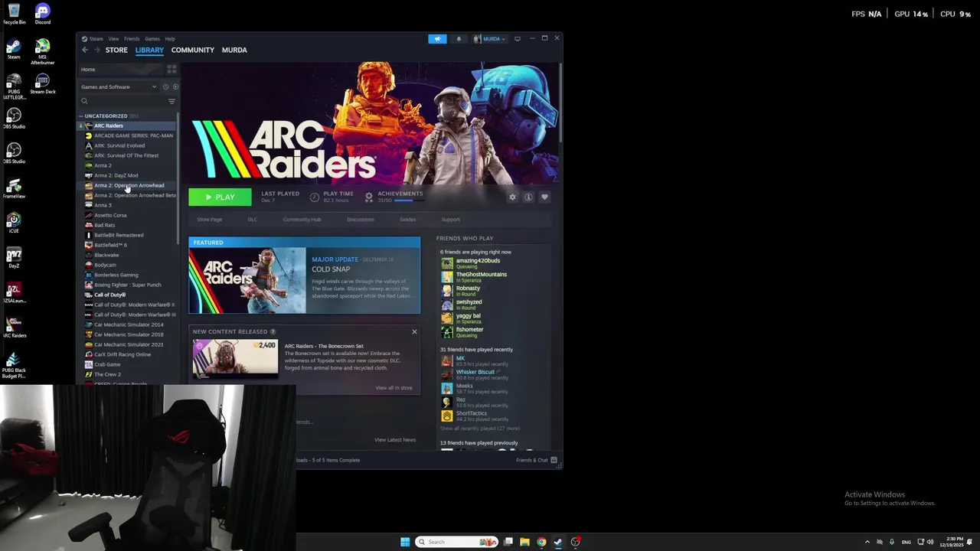Click View Latest News link

pyautogui.click(x=395, y=440)
